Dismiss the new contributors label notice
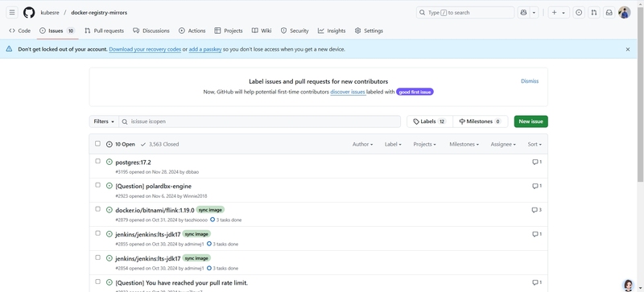Image resolution: width=644 pixels, height=292 pixels. pyautogui.click(x=530, y=81)
